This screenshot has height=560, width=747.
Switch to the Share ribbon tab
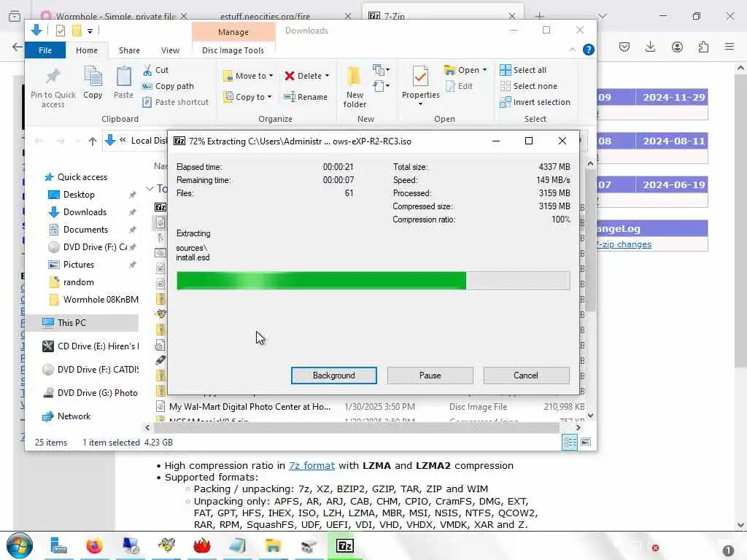pyautogui.click(x=129, y=50)
